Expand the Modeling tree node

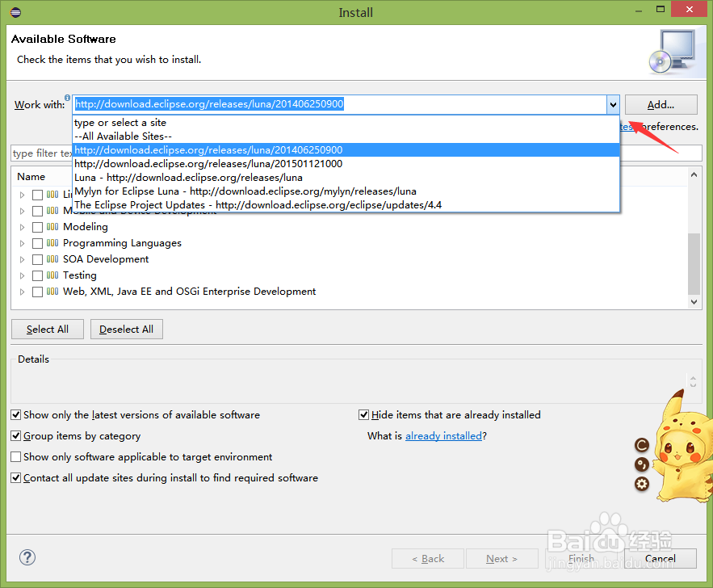tap(22, 227)
